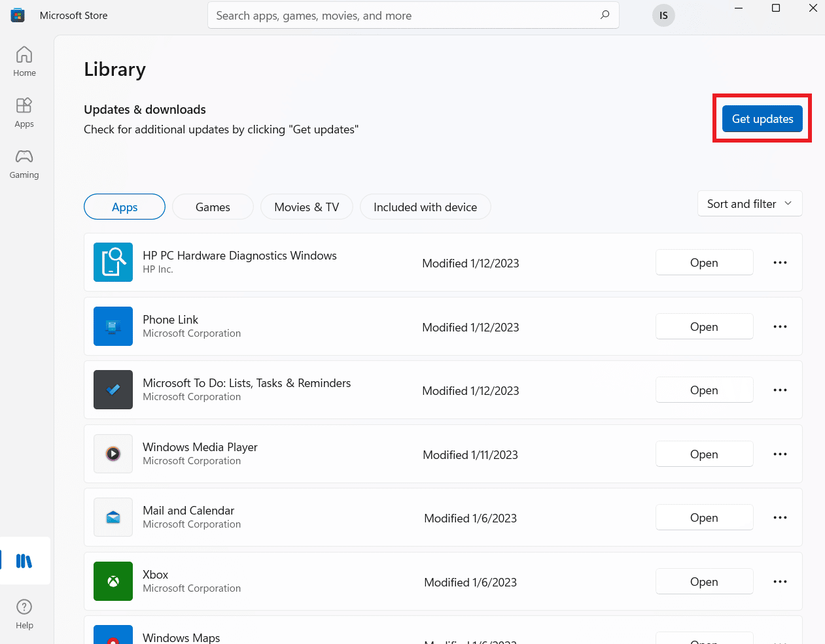
Task: Click the Windows Media Player app icon
Action: (113, 453)
